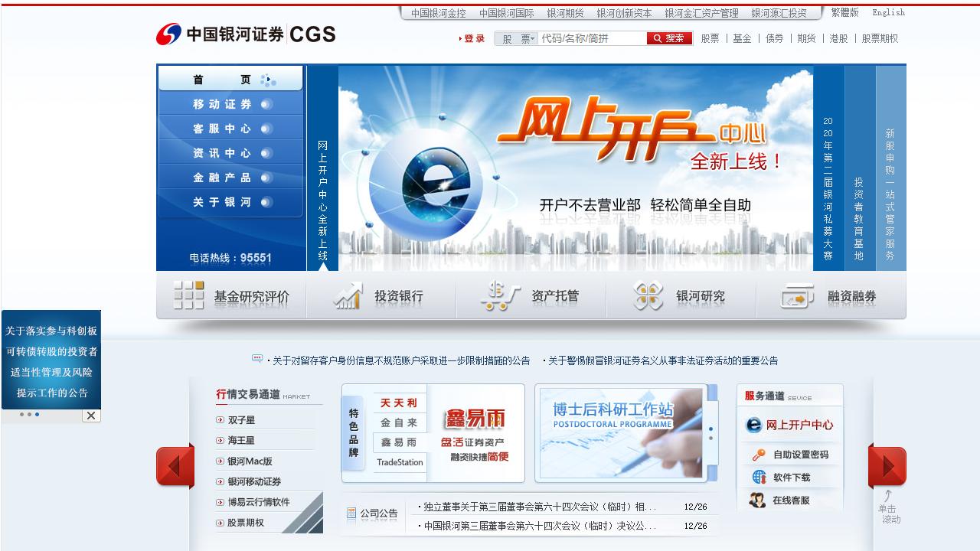Select TradeStation brand tab
Screen dimensions: 980x551
(399, 462)
